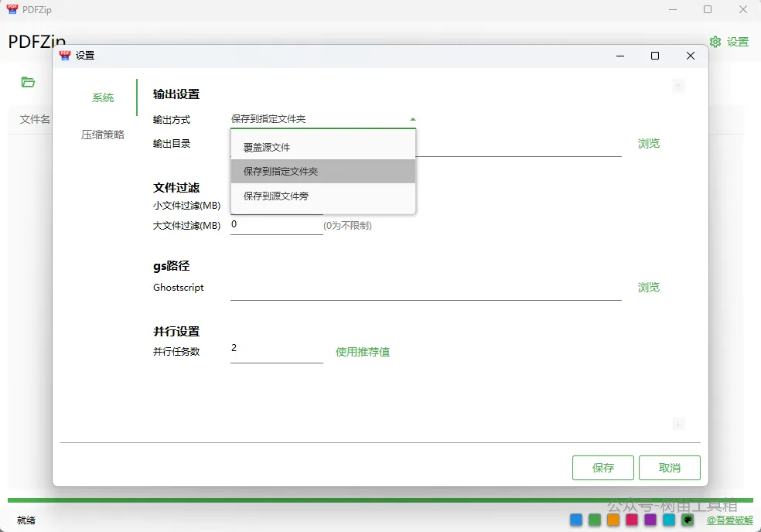Click the 小文件过滤(MB) label

187,206
